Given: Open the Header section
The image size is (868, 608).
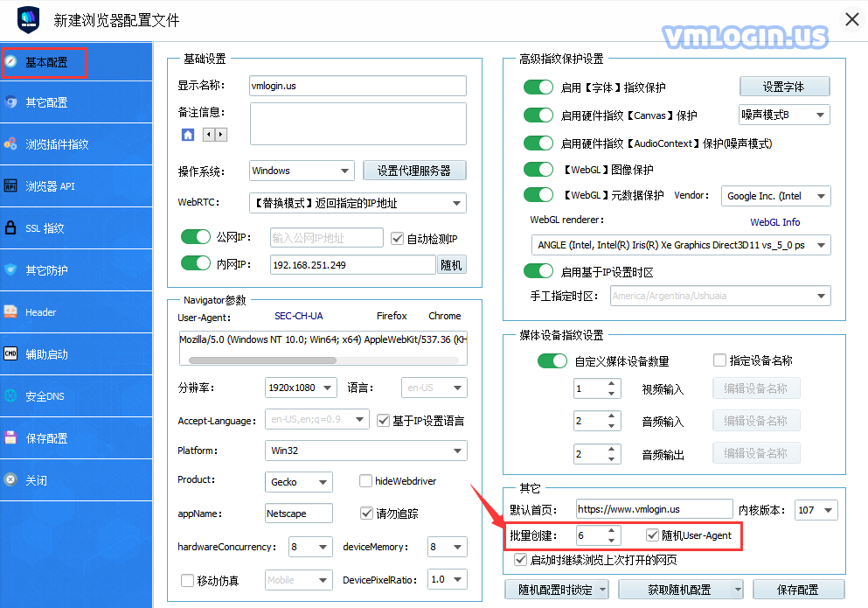Looking at the screenshot, I should 76,312.
